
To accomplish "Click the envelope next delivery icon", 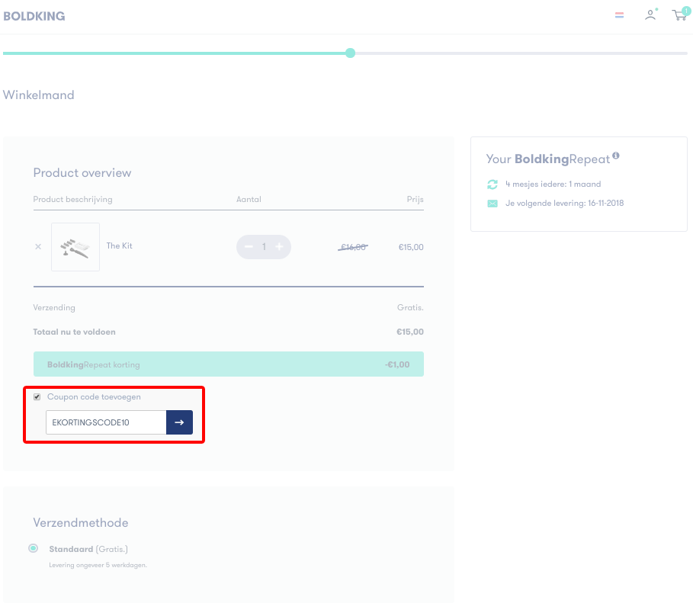I will [x=492, y=204].
